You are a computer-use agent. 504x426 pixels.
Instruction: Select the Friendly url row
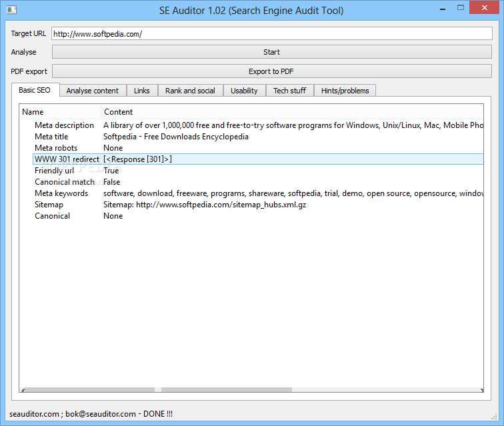pyautogui.click(x=259, y=171)
